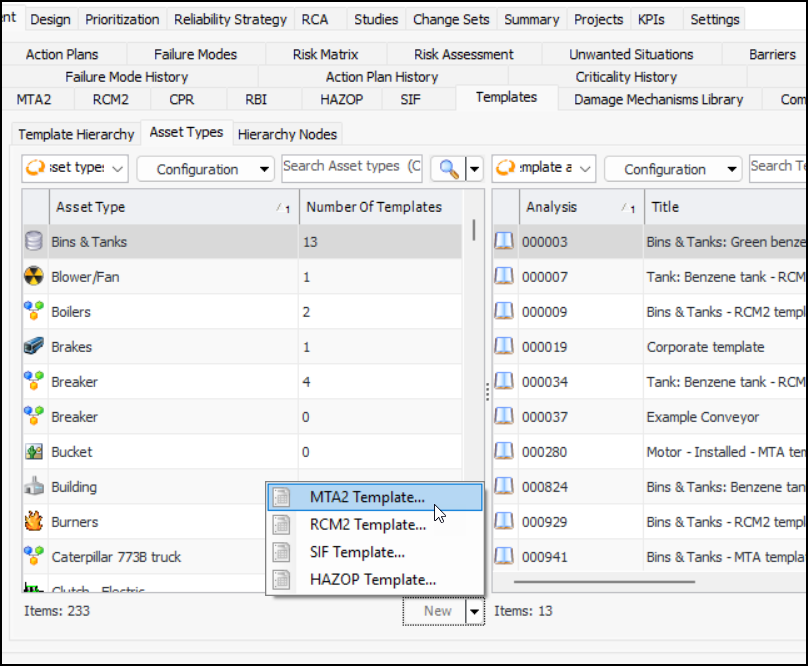Click the magnifier search icon for asset types
The width and height of the screenshot is (808, 666).
[449, 169]
